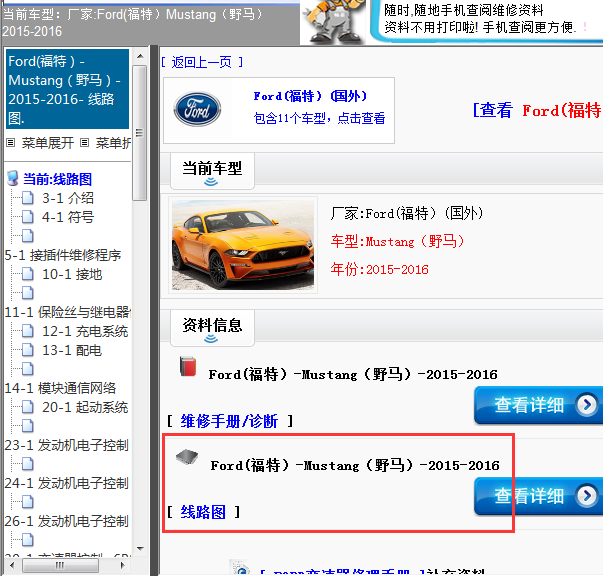Click the text 车型:Mustang（野马）

[x=398, y=241]
